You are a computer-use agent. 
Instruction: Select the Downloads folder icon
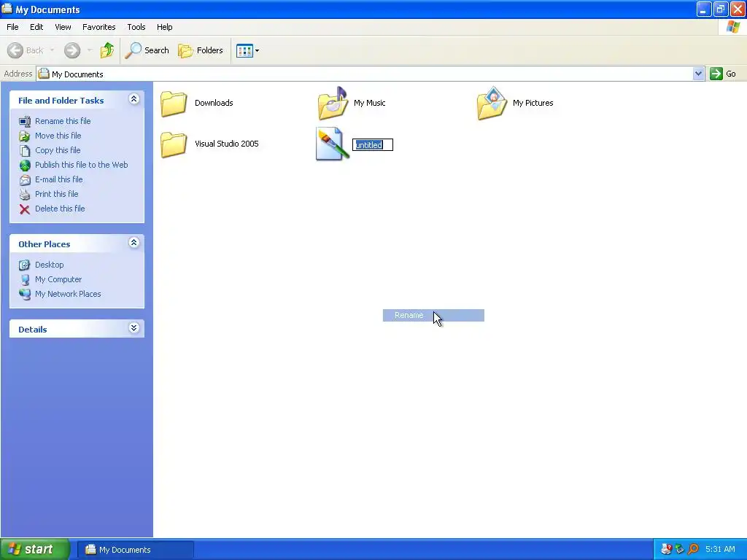pos(174,104)
